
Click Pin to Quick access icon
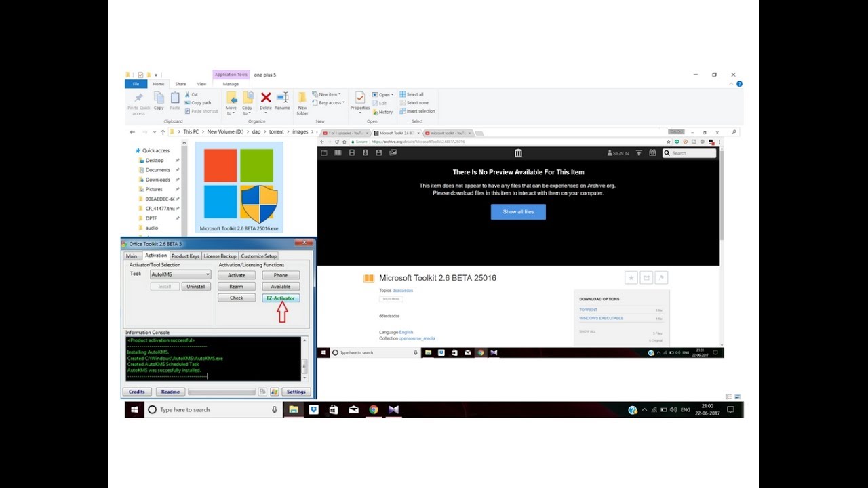click(139, 98)
